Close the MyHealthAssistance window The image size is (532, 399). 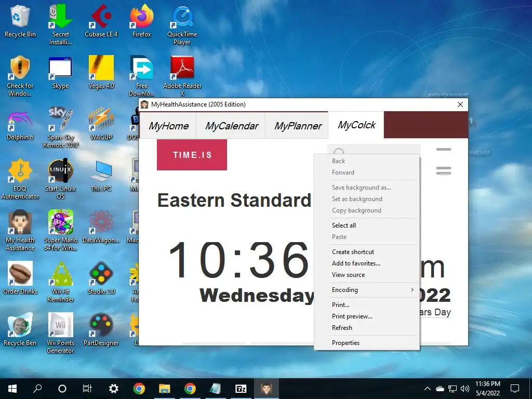click(x=460, y=104)
